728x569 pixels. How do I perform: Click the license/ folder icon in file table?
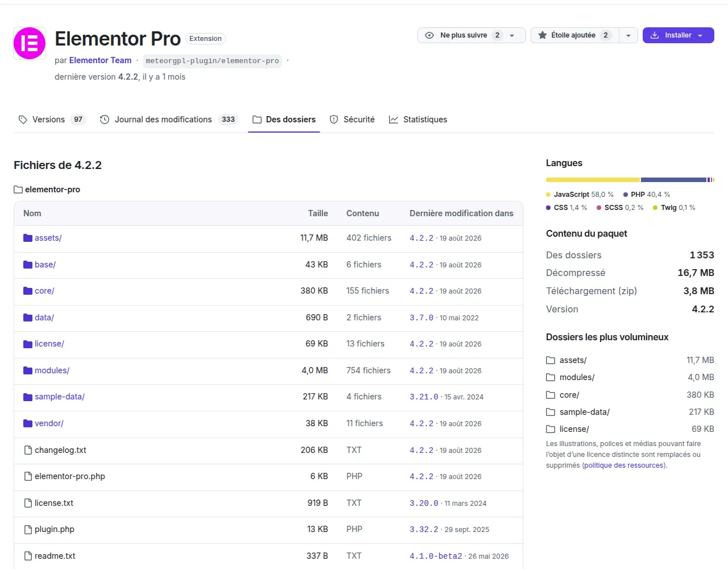(x=28, y=344)
